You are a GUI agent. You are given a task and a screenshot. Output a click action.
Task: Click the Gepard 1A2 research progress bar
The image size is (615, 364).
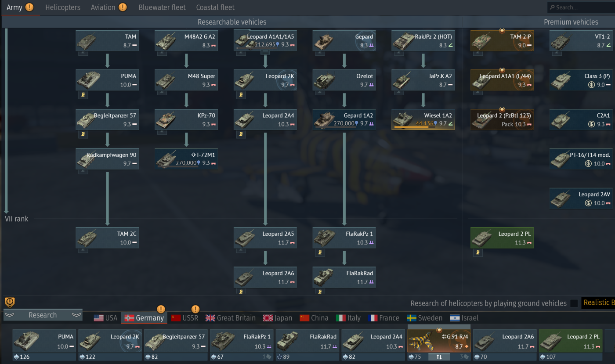pos(336,128)
